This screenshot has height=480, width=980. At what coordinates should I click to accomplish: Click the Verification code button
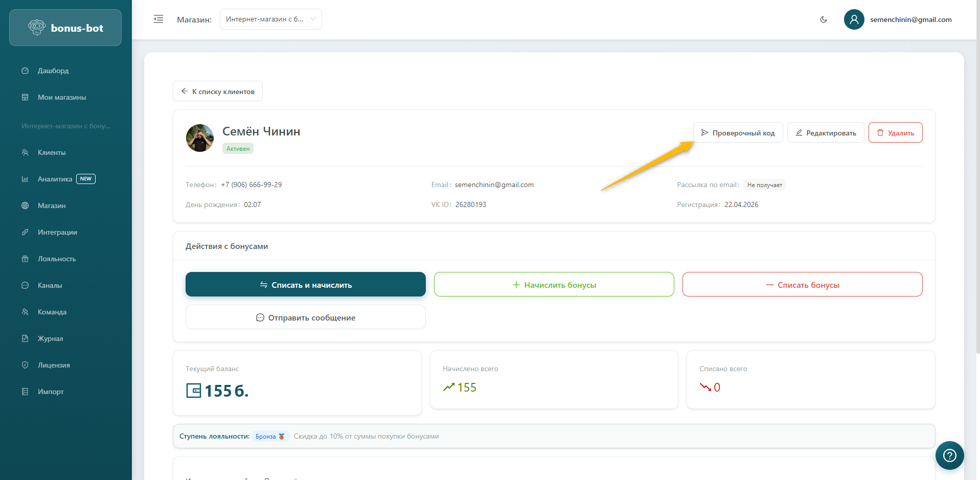pos(738,133)
